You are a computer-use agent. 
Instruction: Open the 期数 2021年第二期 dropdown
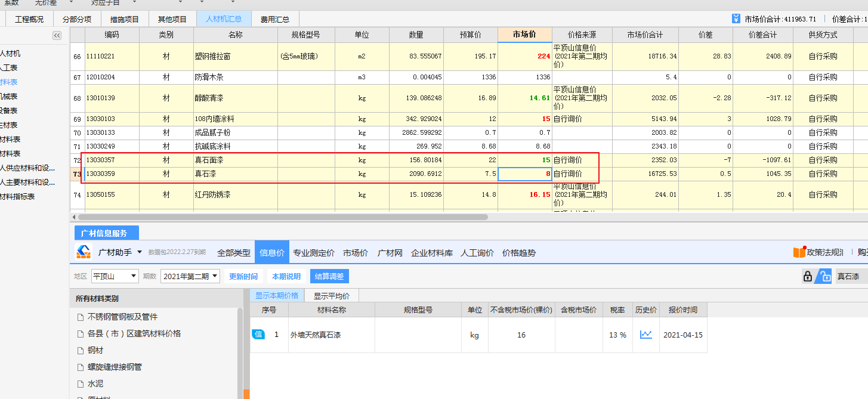point(190,276)
